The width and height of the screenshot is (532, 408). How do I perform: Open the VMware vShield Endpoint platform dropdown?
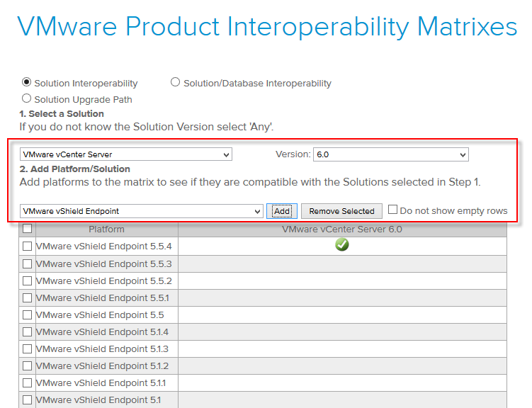142,211
